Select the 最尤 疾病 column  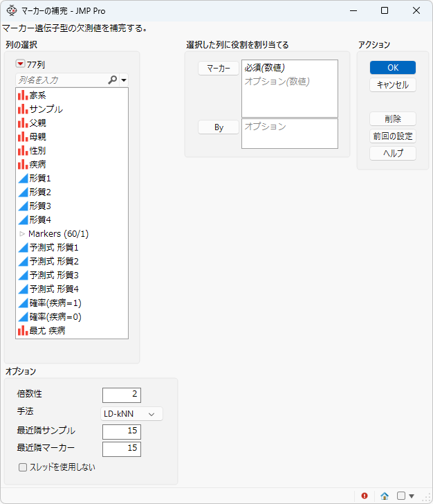pos(72,330)
